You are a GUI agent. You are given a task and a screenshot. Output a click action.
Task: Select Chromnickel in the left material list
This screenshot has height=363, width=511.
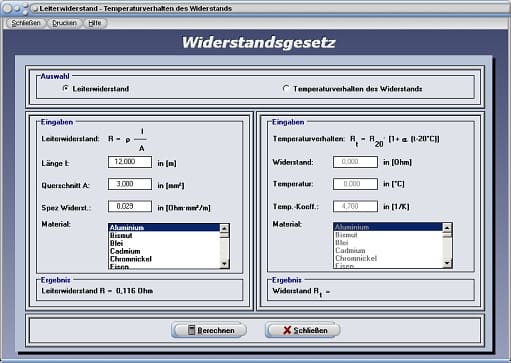[x=164, y=259]
